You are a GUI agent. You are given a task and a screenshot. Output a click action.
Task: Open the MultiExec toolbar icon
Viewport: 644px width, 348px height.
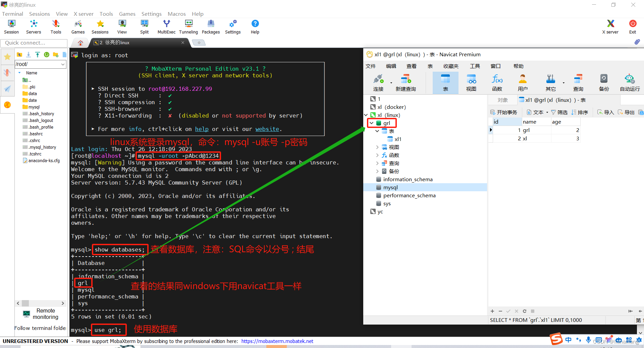166,27
